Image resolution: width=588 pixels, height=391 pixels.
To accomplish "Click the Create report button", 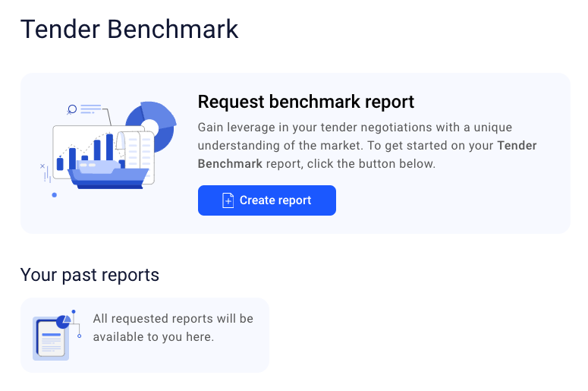I will (266, 200).
